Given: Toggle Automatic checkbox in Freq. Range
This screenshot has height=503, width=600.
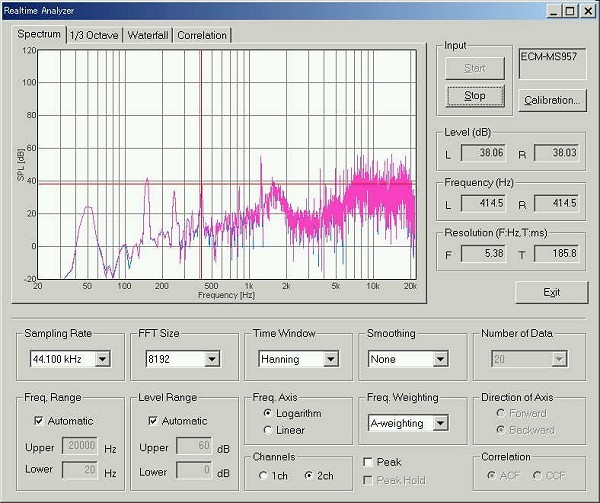Looking at the screenshot, I should click(x=40, y=421).
